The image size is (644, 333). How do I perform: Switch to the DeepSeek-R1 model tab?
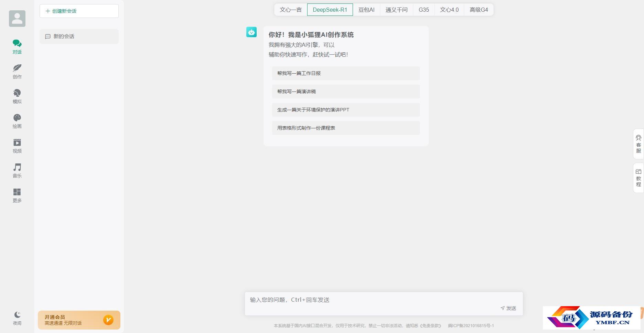[330, 10]
